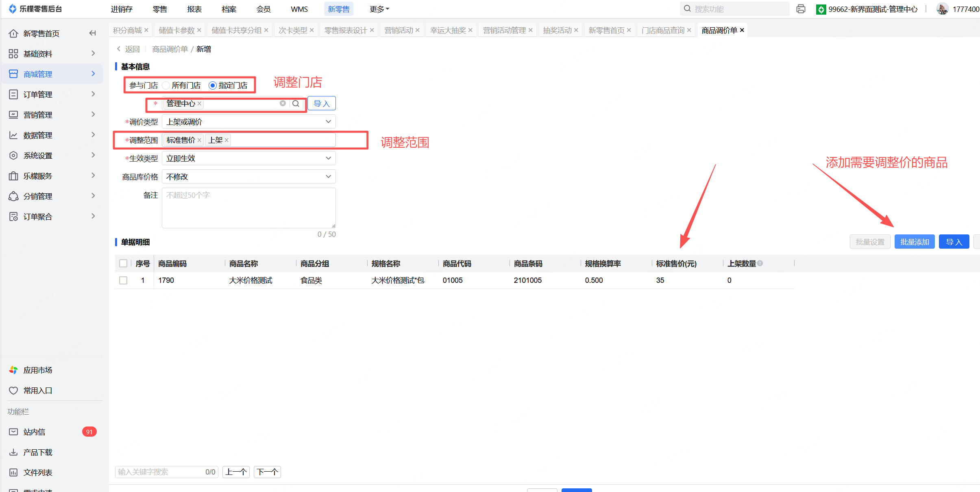Check the row 1 product checkbox
Viewport: 980px width, 492px height.
(123, 280)
